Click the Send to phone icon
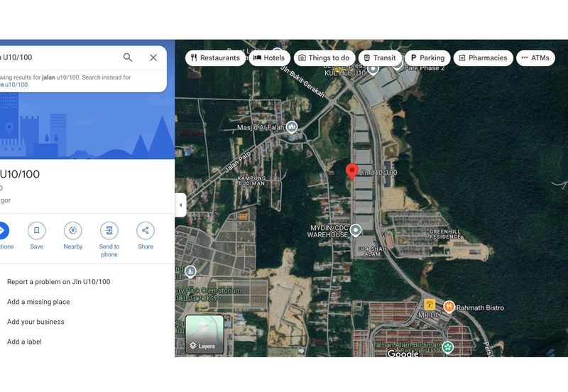Viewport: 568px width, 392px height. [x=109, y=230]
